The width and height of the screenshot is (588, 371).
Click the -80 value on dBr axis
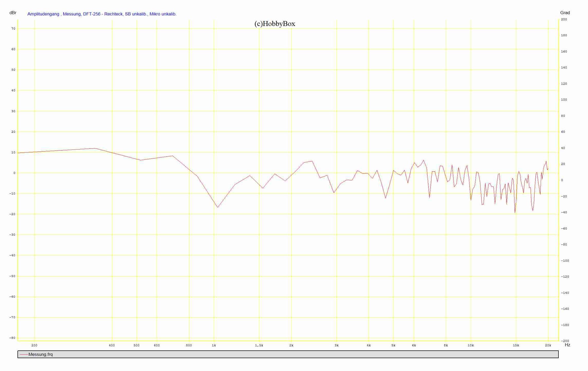click(12, 338)
